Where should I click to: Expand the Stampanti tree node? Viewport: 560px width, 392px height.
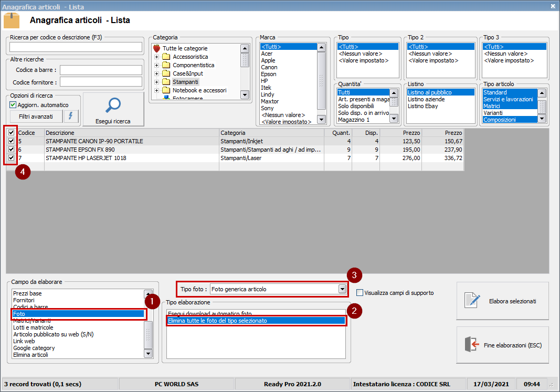[156, 82]
